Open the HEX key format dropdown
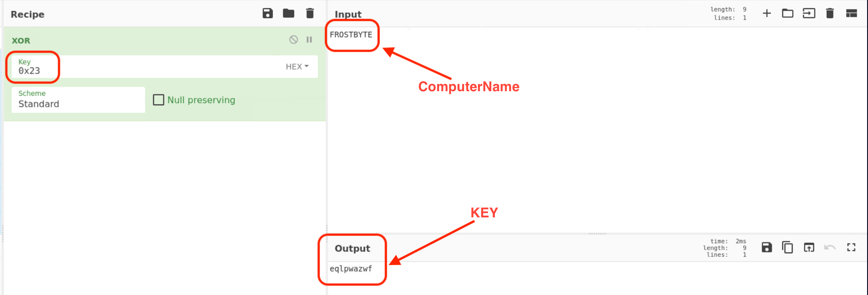Screen dimensions: 868x295 (x=297, y=67)
